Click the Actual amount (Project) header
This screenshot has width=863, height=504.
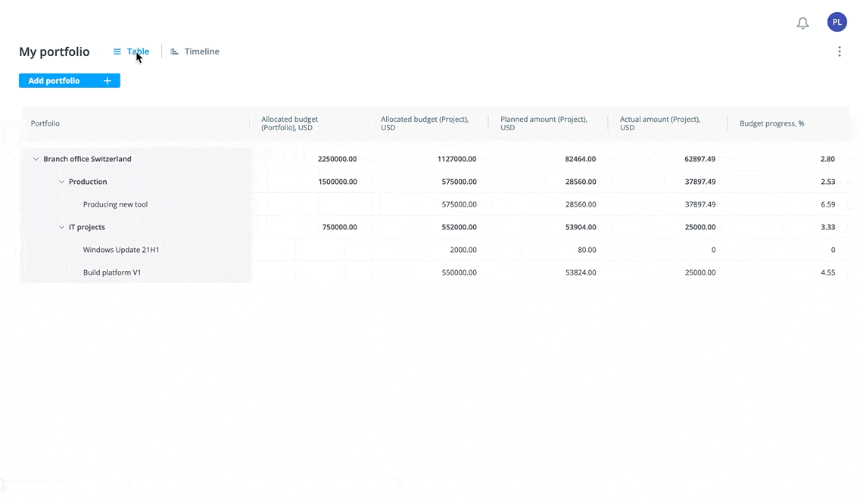[x=659, y=123]
